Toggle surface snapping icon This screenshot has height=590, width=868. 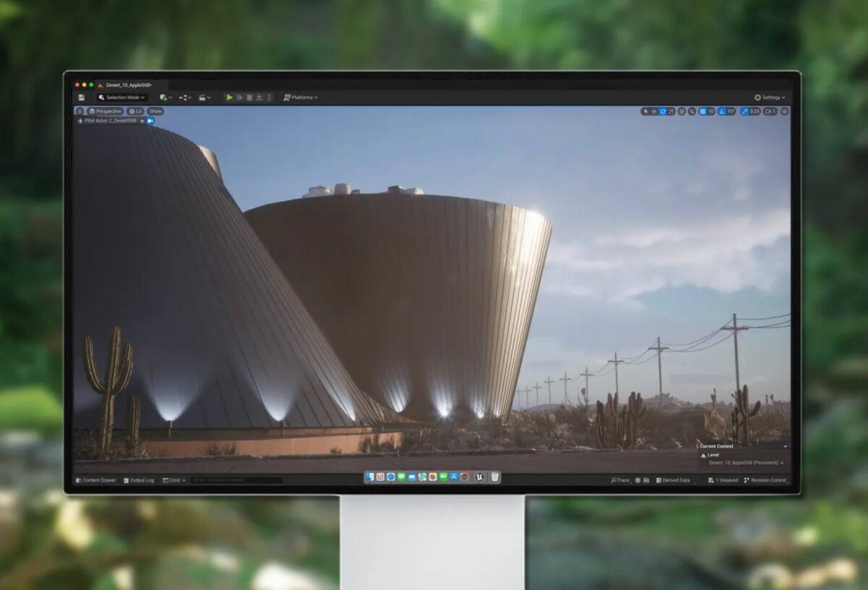[692, 111]
